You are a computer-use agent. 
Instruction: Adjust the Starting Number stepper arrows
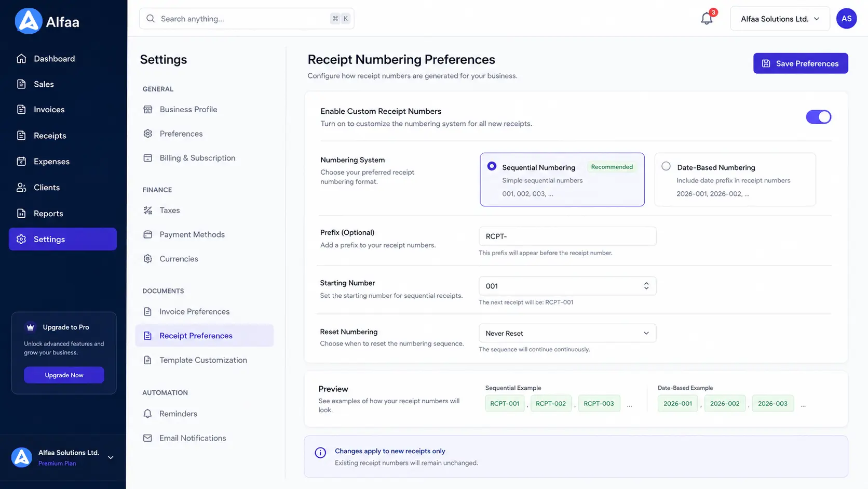click(646, 286)
